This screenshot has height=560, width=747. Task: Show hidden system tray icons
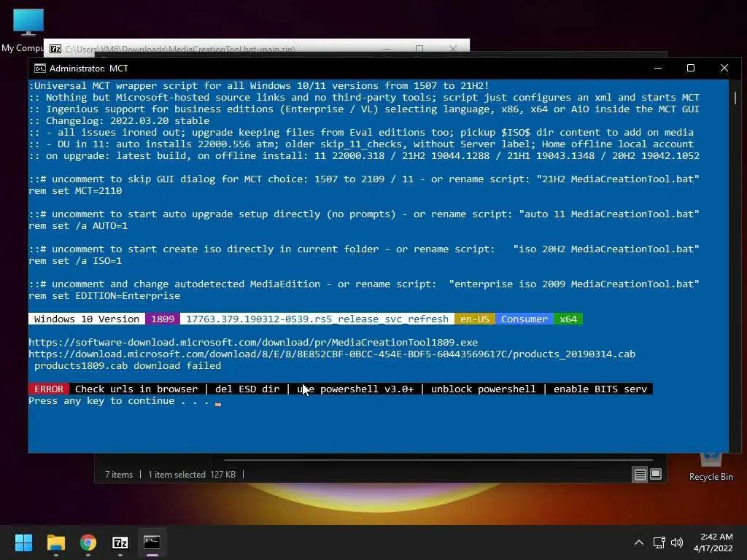pyautogui.click(x=639, y=542)
